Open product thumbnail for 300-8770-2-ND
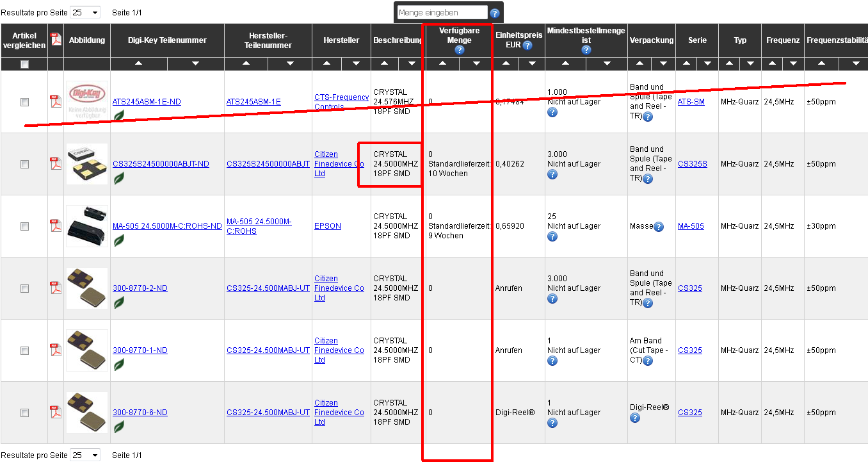 pyautogui.click(x=87, y=288)
